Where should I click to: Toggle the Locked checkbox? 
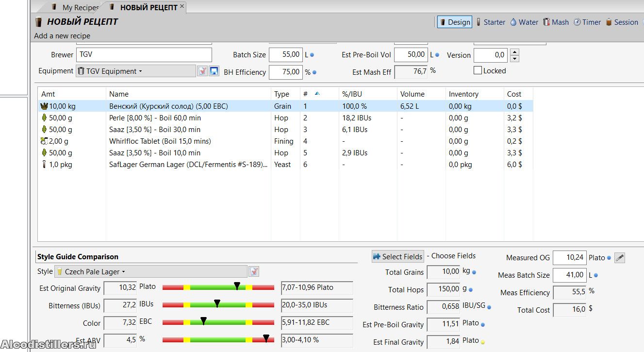click(478, 71)
